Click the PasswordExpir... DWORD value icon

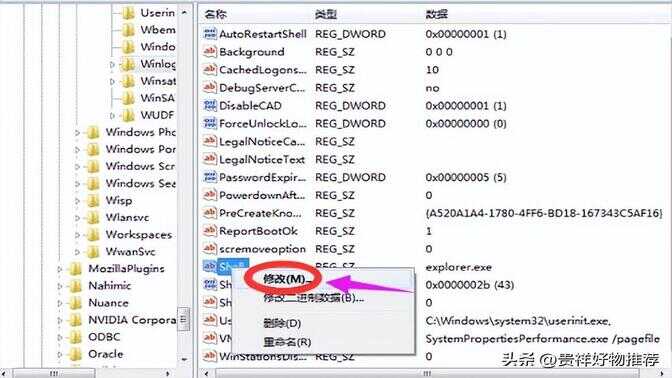click(x=210, y=177)
